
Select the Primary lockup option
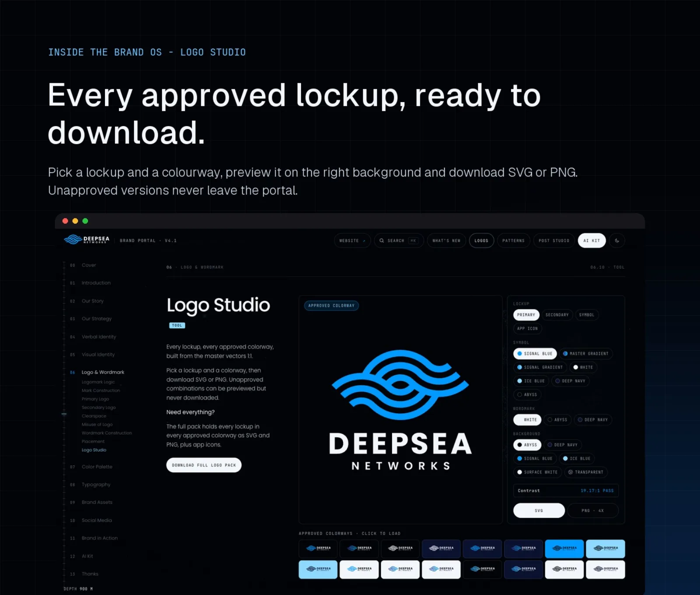(x=526, y=315)
